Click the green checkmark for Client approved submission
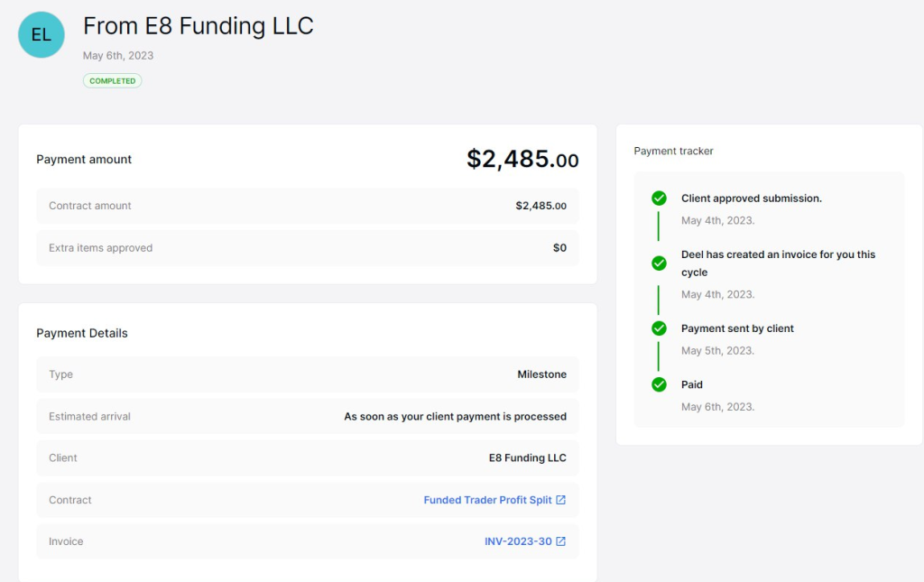Image resolution: width=924 pixels, height=582 pixels. 659,199
